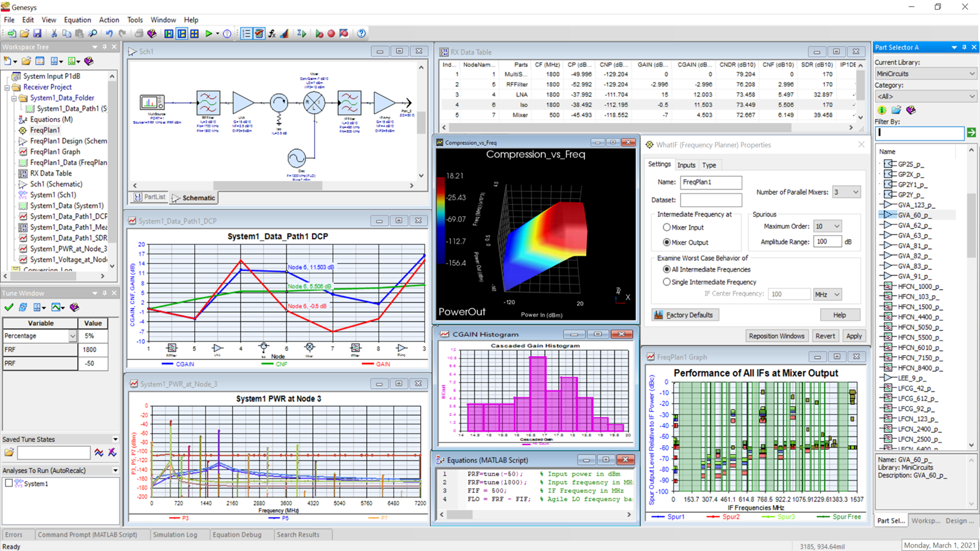The width and height of the screenshot is (980, 551).
Task: Select the Mixer Output radio button
Action: point(667,242)
